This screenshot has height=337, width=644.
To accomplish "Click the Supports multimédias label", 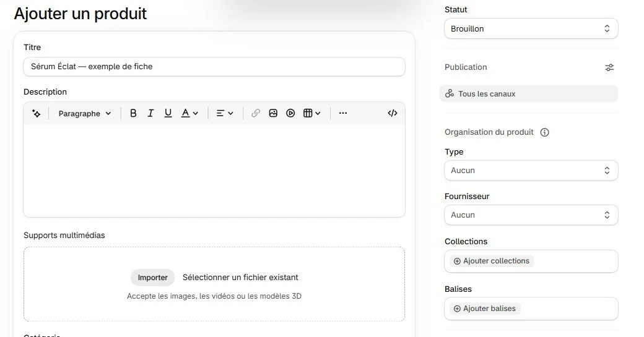I will point(64,236).
